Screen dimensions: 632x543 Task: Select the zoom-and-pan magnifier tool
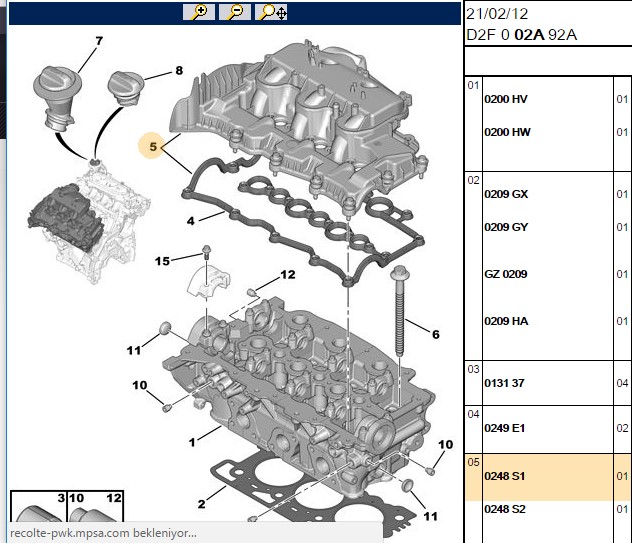click(x=271, y=12)
